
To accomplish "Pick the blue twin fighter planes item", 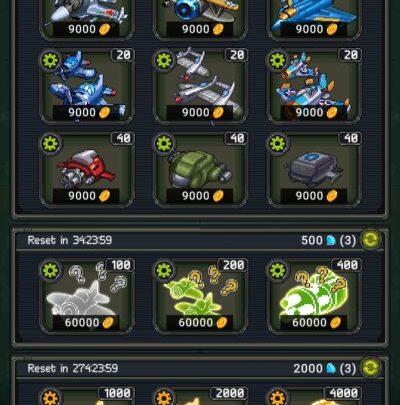I will pyautogui.click(x=86, y=87).
